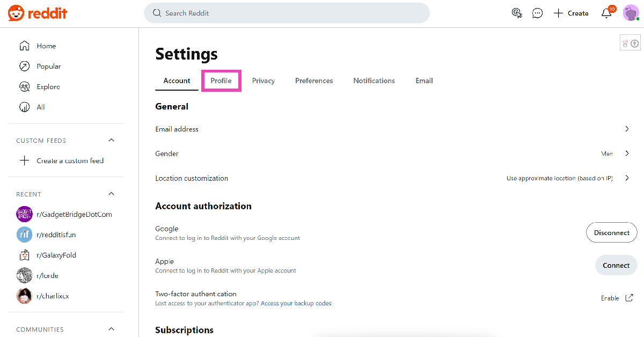644x337 pixels.
Task: Switch to the Profile tab
Action: point(221,80)
